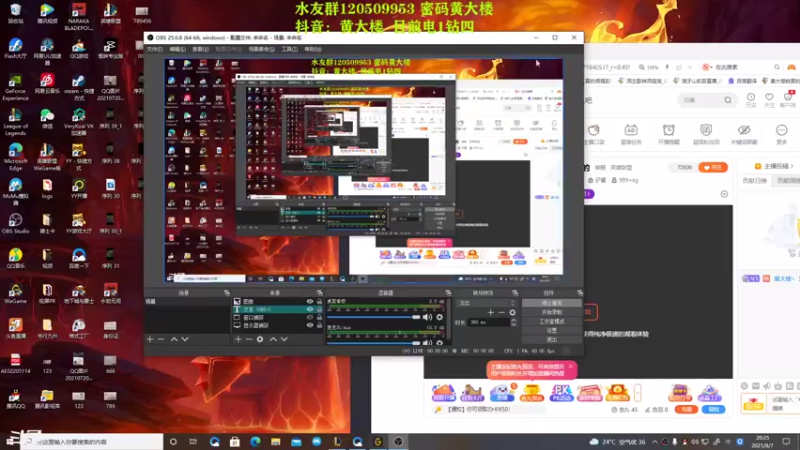Open the OBS 查看 menu
The width and height of the screenshot is (800, 450).
pos(201,49)
